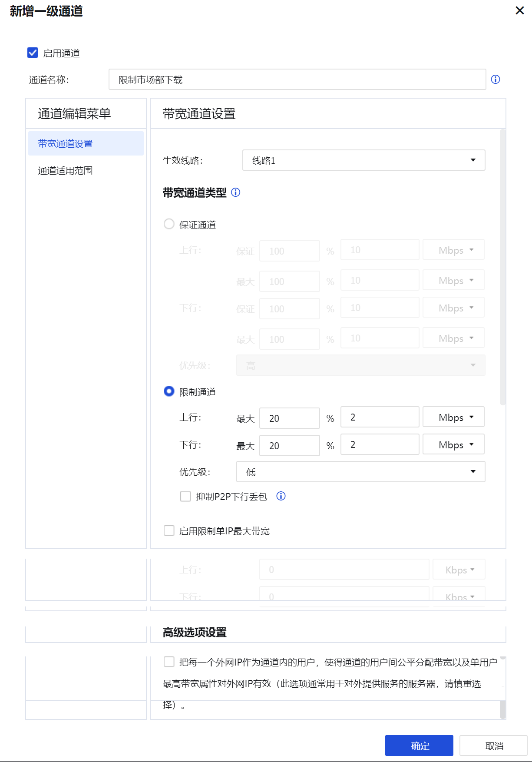This screenshot has width=532, height=762.
Task: Check 启用限制单IP最大带宽 option
Action: 169,530
